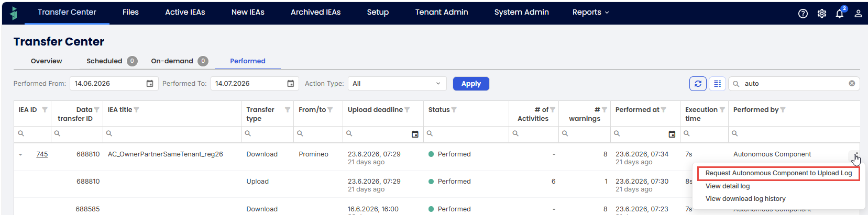Open the settings gear icon

(x=821, y=14)
